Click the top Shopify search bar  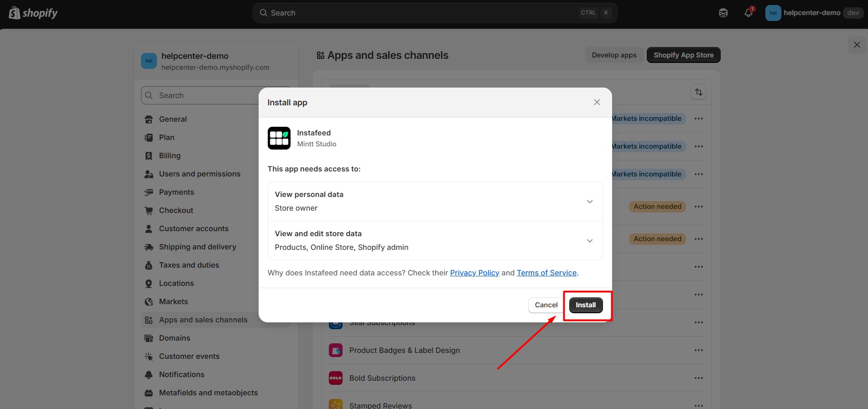tap(435, 13)
